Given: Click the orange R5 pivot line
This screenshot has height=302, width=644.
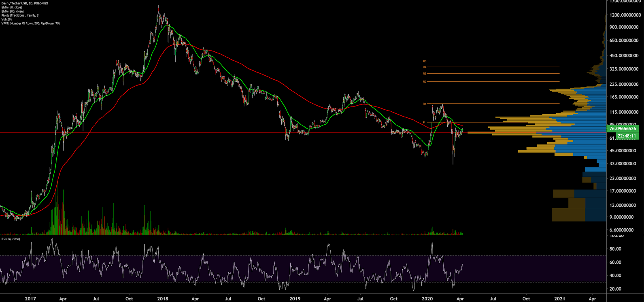Looking at the screenshot, I should 493,61.
